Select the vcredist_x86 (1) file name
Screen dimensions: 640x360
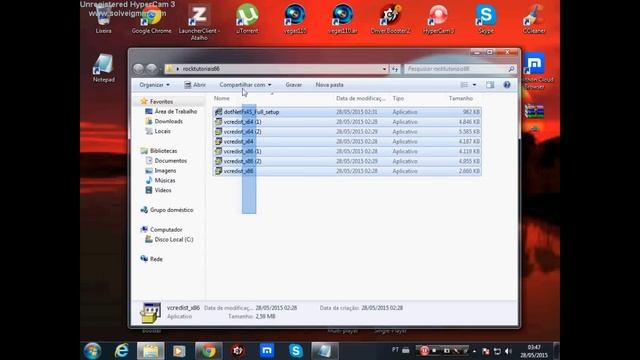[242, 151]
